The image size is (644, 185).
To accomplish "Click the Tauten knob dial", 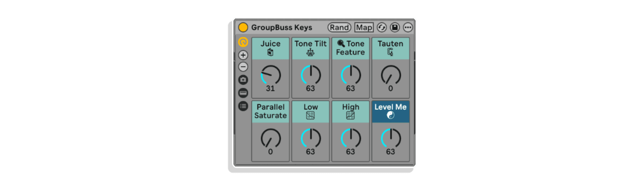I will coord(391,75).
